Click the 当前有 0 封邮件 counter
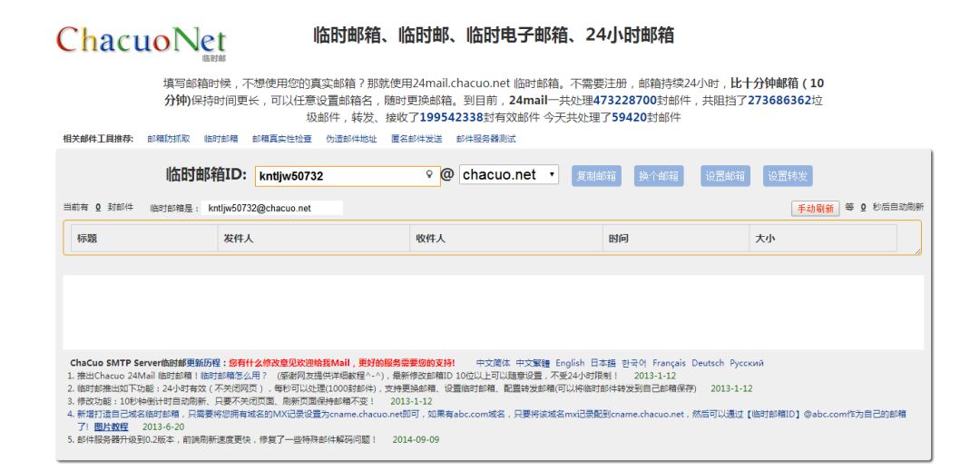Image resolution: width=980 pixels, height=471 pixels. tap(98, 208)
